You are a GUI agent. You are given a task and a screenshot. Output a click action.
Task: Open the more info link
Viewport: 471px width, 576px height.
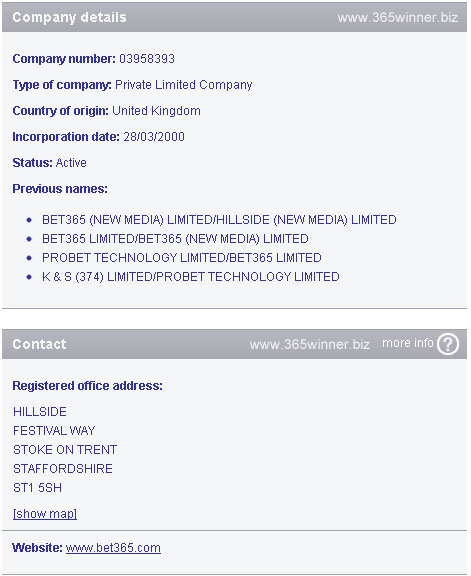408,343
